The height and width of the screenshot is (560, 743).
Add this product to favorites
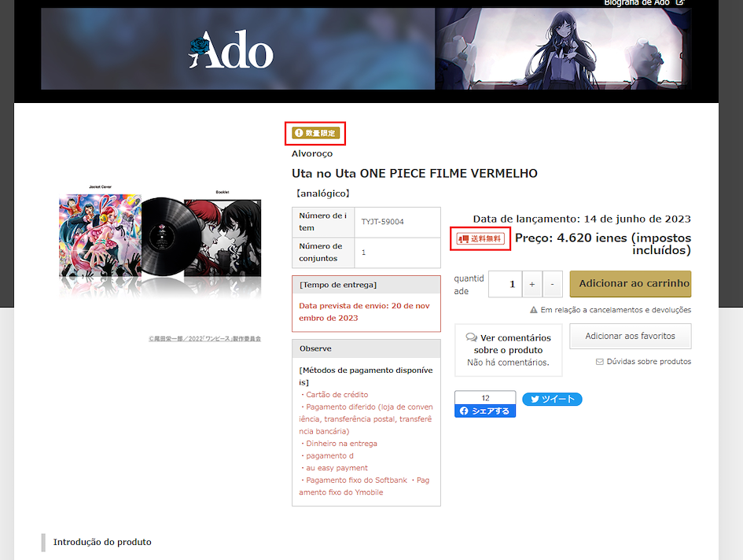(631, 336)
